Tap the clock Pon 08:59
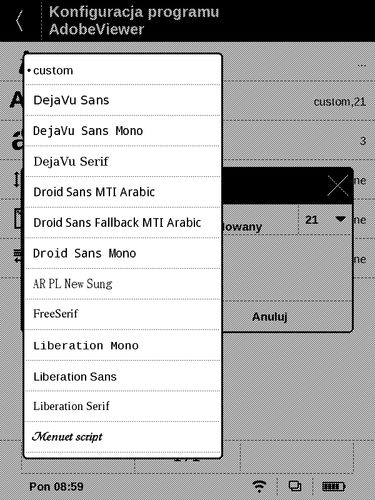The height and width of the screenshot is (500, 375). point(56,487)
